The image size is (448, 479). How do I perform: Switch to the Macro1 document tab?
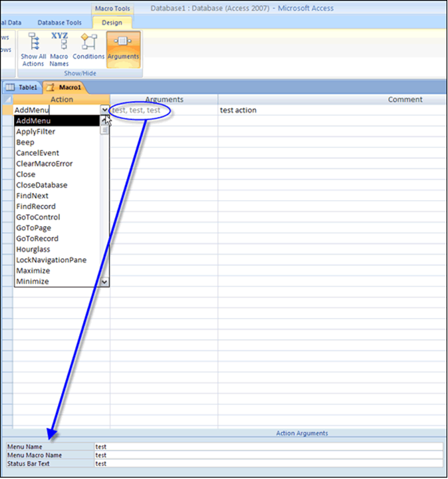tap(64, 87)
